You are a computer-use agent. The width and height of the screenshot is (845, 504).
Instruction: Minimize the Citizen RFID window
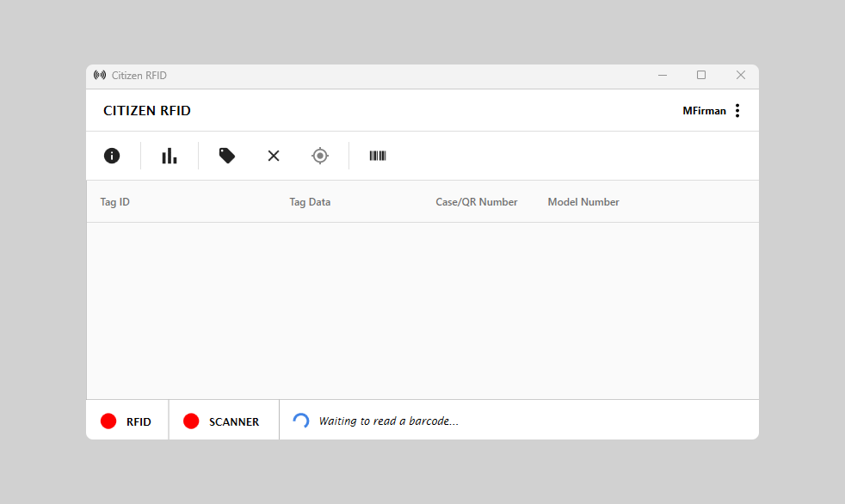(663, 76)
